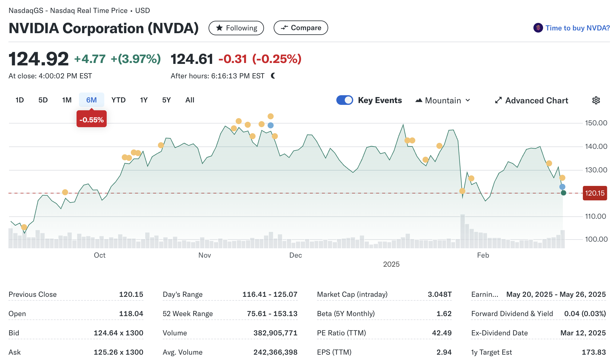Switch to the YTD range tab
The image size is (616, 364).
(118, 100)
